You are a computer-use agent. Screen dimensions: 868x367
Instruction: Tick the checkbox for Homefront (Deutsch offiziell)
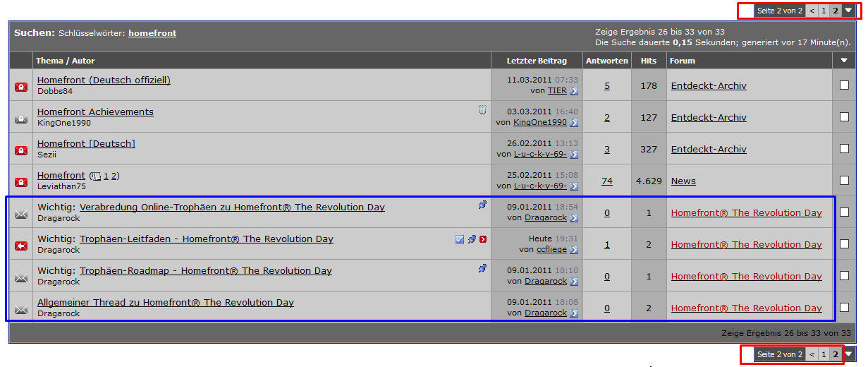(844, 85)
